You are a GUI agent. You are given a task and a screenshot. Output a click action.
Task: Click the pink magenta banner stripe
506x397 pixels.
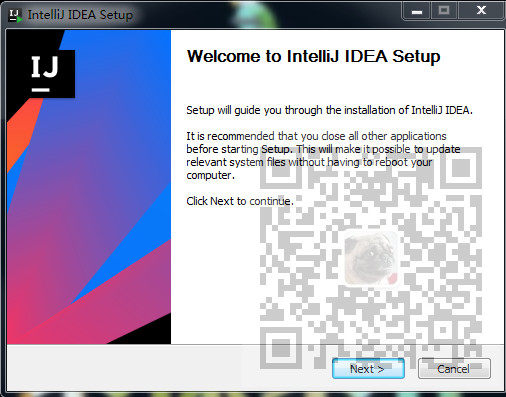click(x=110, y=300)
